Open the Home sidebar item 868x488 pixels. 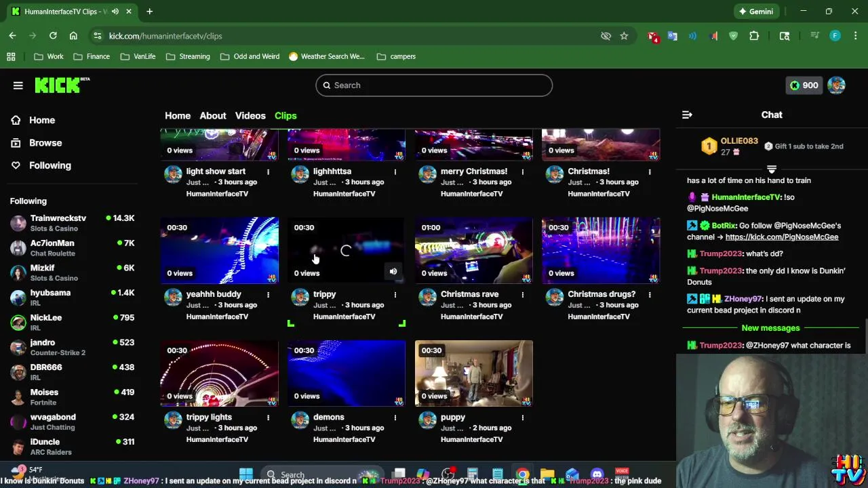pos(42,120)
